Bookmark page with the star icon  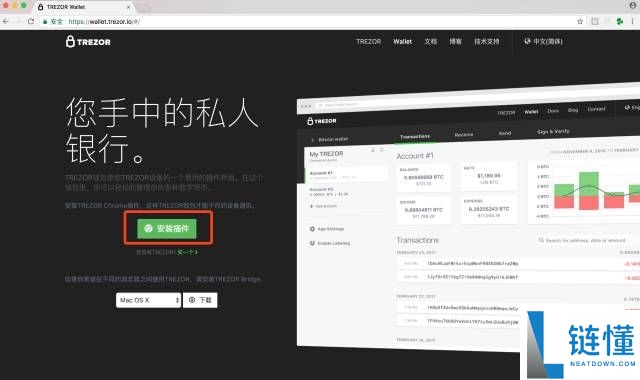(x=580, y=22)
